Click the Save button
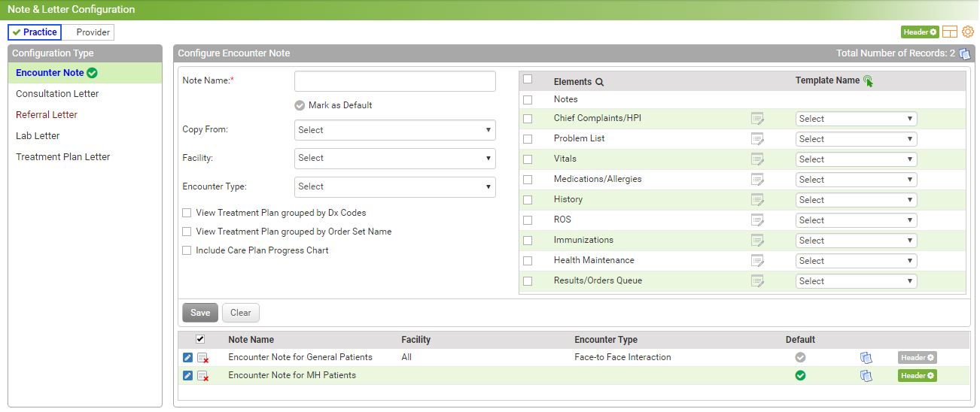Image resolution: width=980 pixels, height=412 pixels. click(x=200, y=313)
